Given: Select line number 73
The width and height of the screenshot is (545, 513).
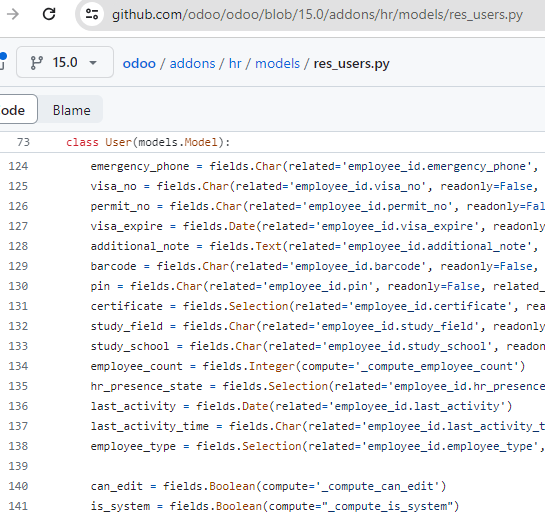Looking at the screenshot, I should [23, 142].
